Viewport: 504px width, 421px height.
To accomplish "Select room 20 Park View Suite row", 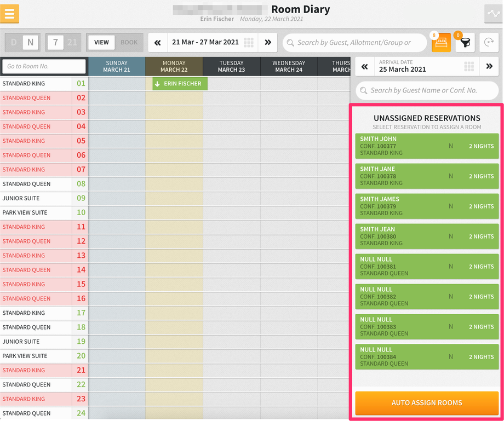I will (x=44, y=356).
